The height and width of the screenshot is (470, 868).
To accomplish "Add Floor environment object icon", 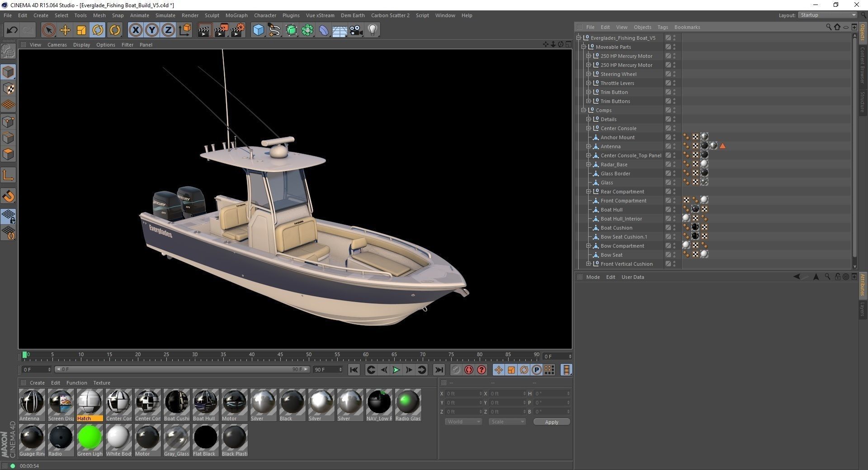I will 340,30.
